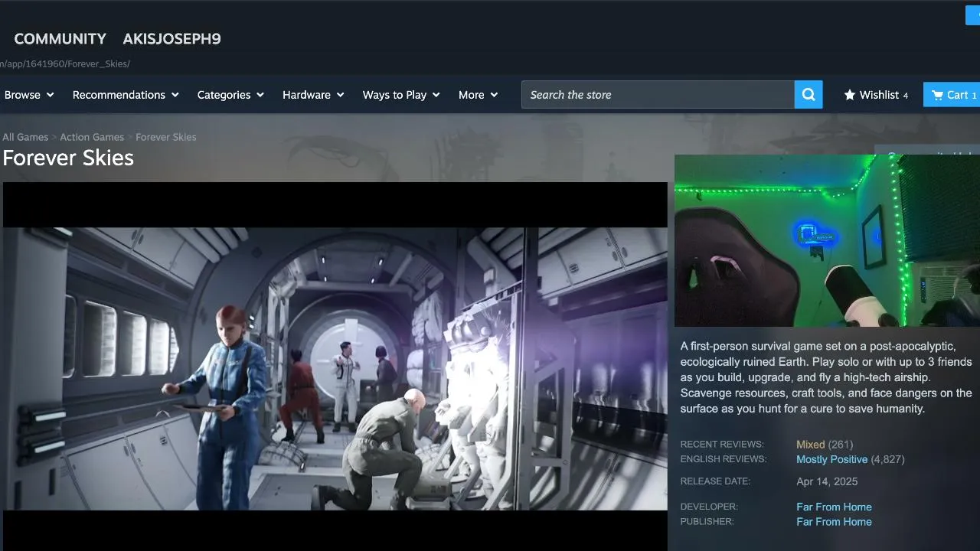Viewport: 980px width, 551px height.
Task: Click the RECENT REVIEWS: label
Action: coord(722,445)
